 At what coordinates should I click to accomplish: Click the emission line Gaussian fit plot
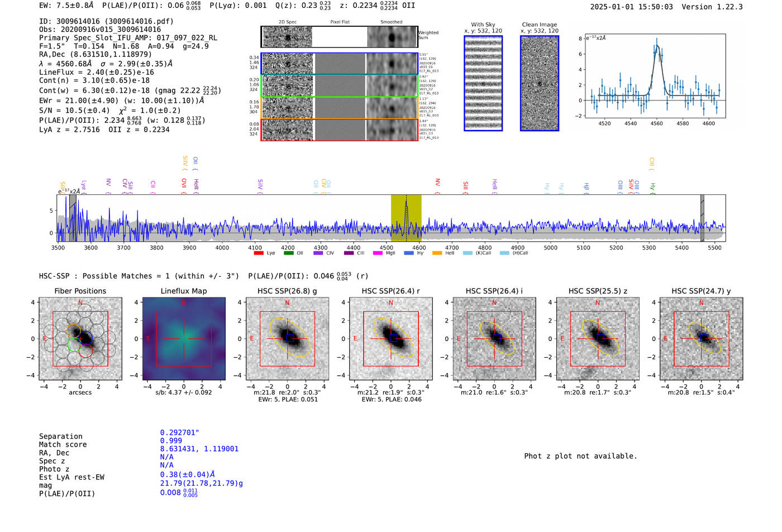(655, 76)
